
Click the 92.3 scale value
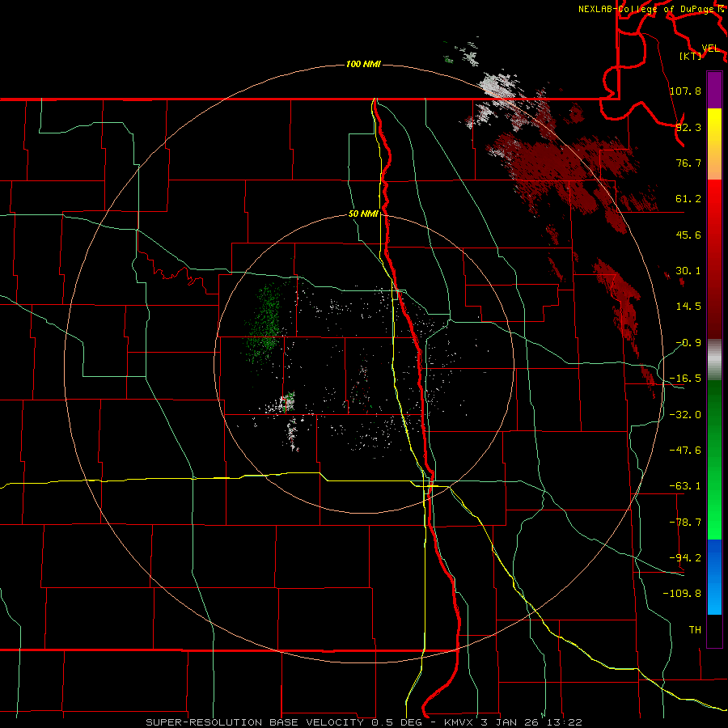pos(688,127)
